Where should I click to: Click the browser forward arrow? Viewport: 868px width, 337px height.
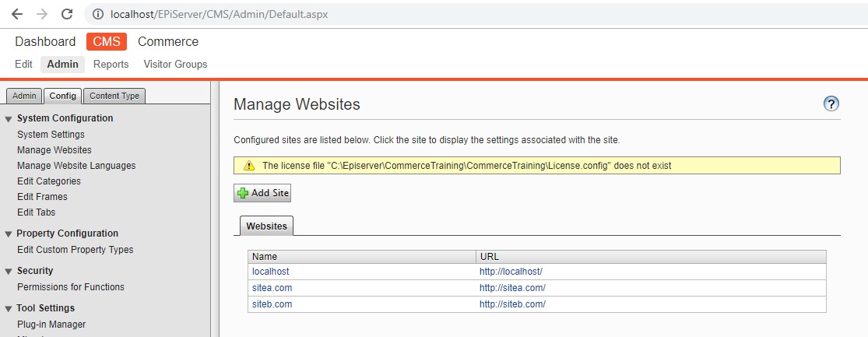pyautogui.click(x=42, y=14)
